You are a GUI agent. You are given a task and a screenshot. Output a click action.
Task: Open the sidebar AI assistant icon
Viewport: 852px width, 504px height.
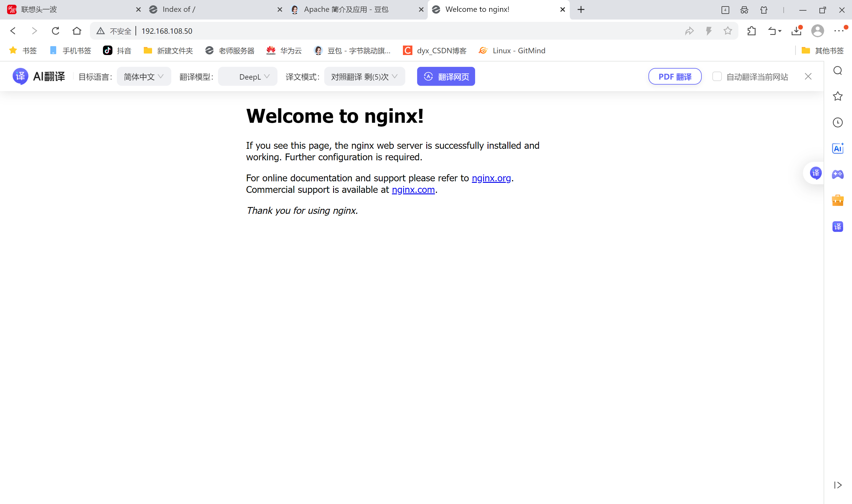(x=838, y=148)
